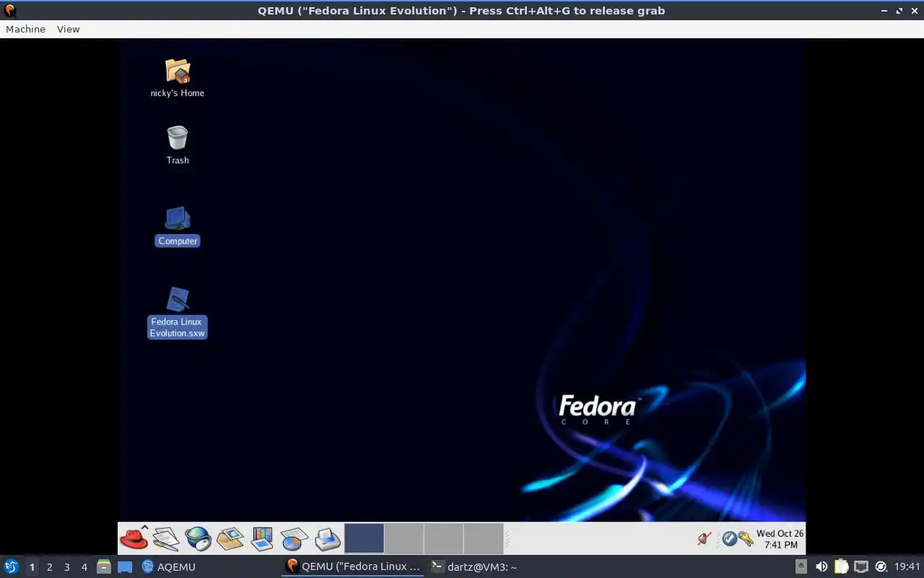Click the show desktop taskbar icon

125,566
